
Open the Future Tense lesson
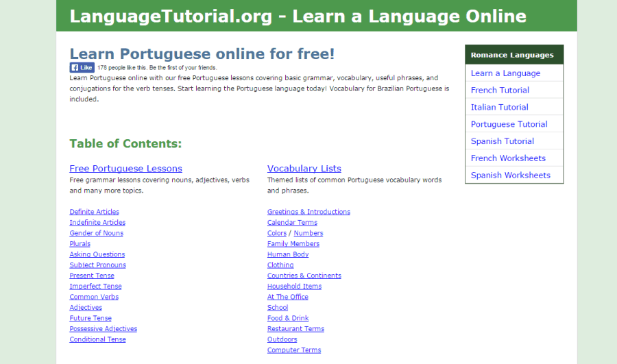coord(90,318)
